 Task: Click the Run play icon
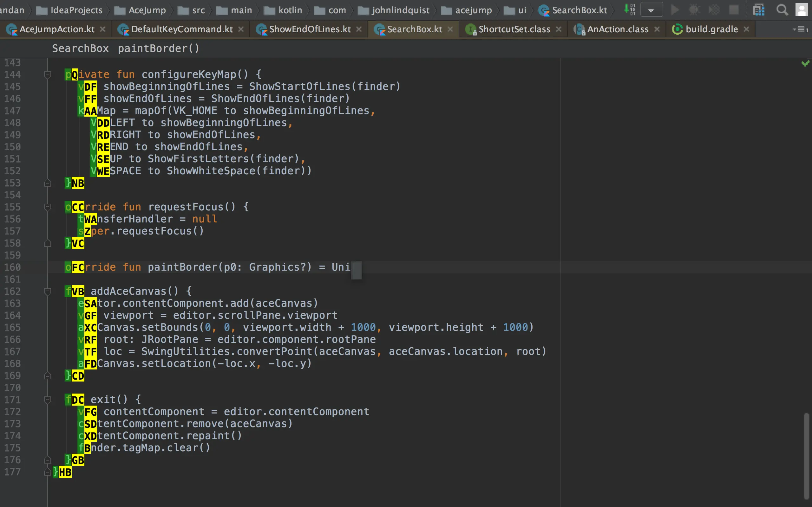(674, 10)
